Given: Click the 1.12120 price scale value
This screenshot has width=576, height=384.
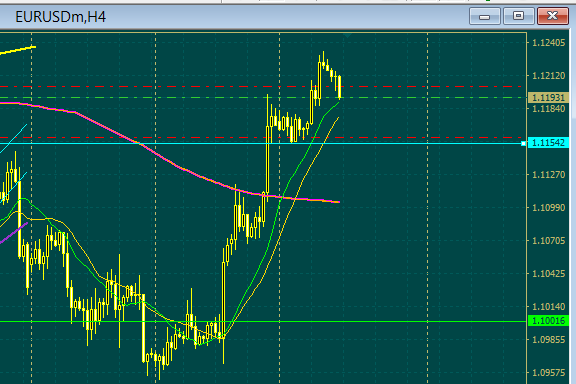Looking at the screenshot, I should click(x=548, y=76).
